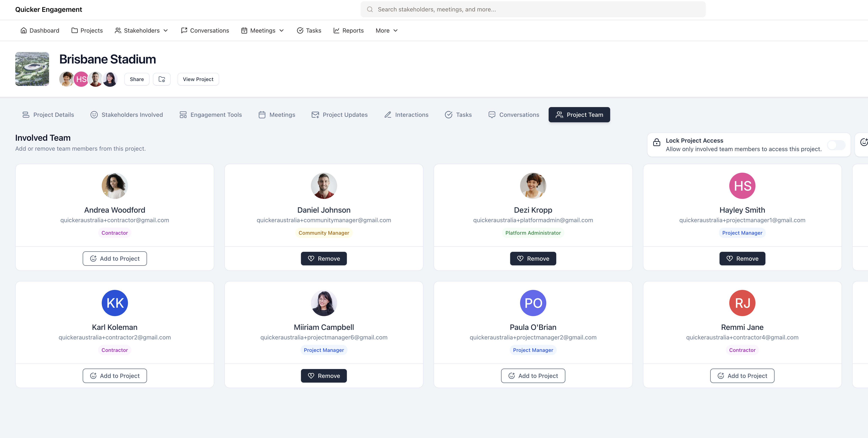Click the lock icon beside Lock Project Access
Screen dimensions: 868x438
pos(656,142)
